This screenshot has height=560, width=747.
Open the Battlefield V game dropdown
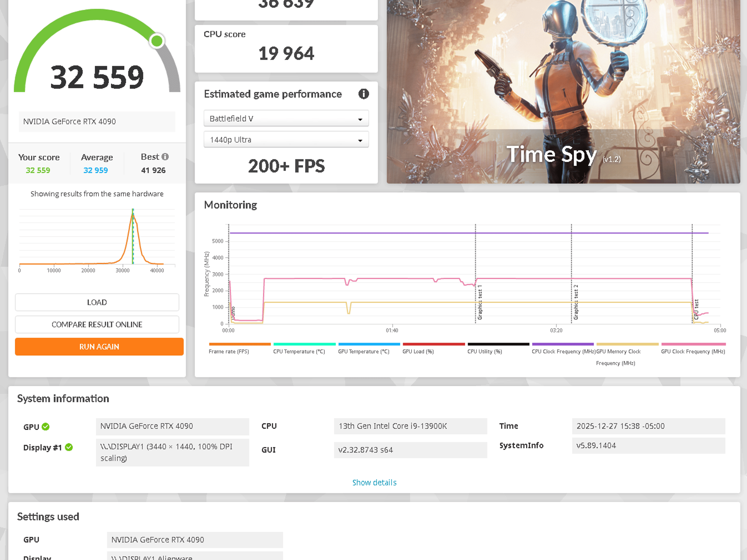286,118
